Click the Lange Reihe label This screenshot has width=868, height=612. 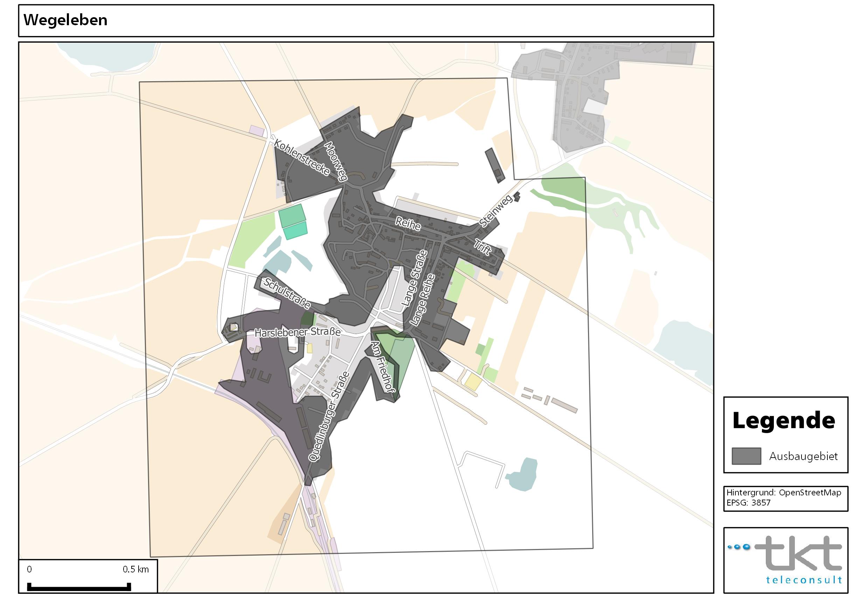(423, 300)
